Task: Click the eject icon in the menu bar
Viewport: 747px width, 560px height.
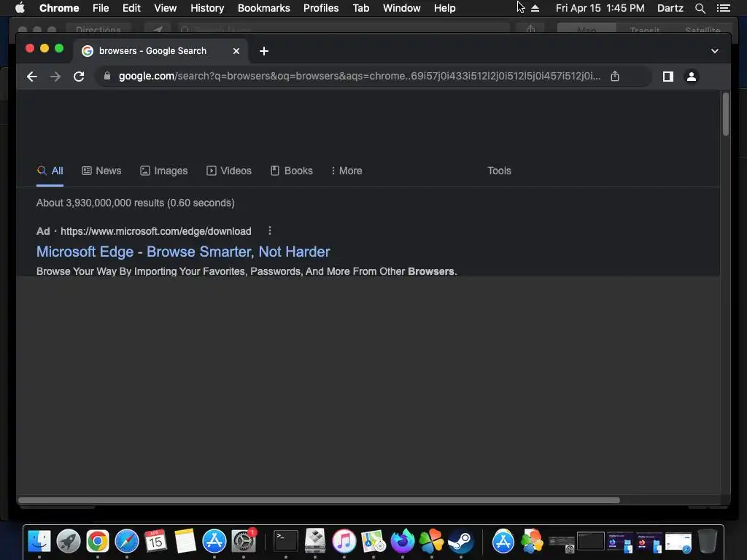Action: click(535, 8)
